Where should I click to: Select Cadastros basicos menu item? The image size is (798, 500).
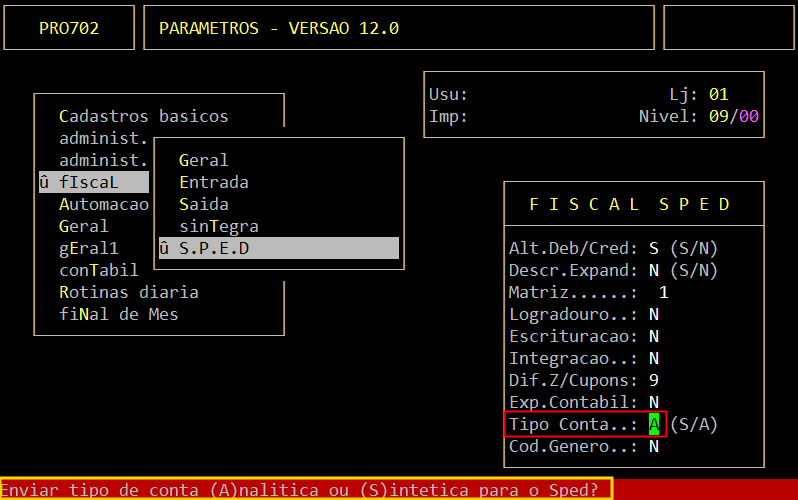143,116
